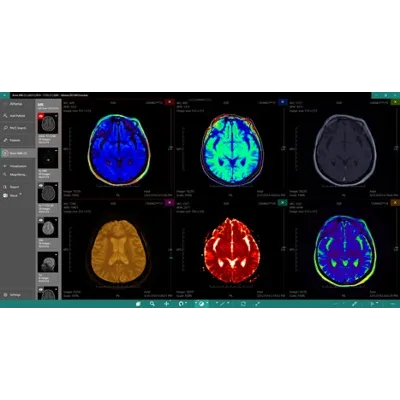Select the first brain series thumbnail
Image resolution: width=400 pixels, height=400 pixels.
point(48,124)
